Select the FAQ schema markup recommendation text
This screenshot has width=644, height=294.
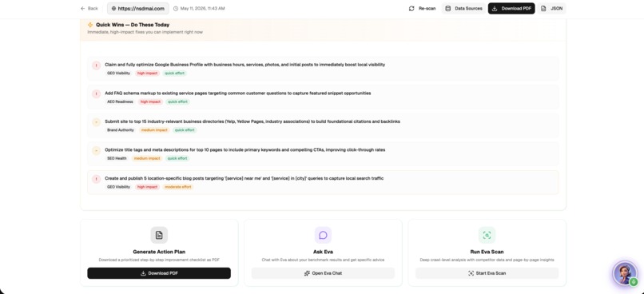click(x=238, y=93)
